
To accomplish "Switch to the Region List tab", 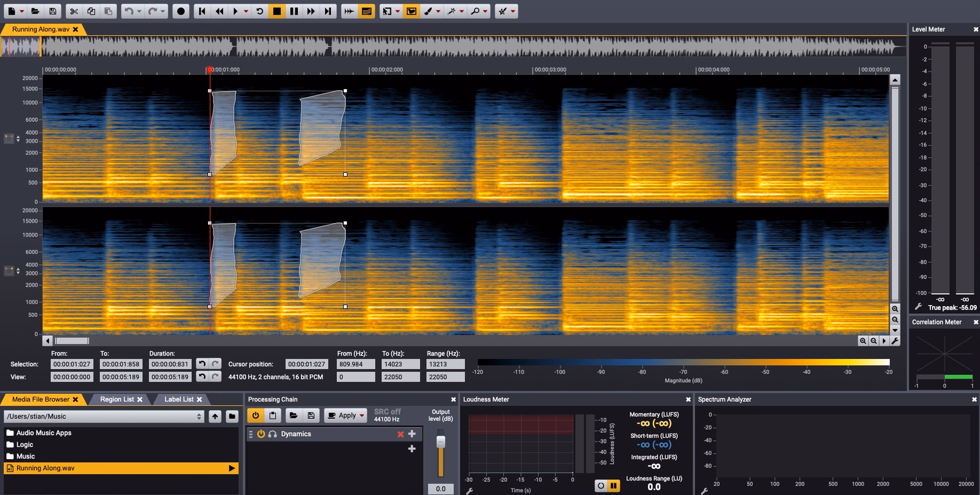I will pos(117,399).
